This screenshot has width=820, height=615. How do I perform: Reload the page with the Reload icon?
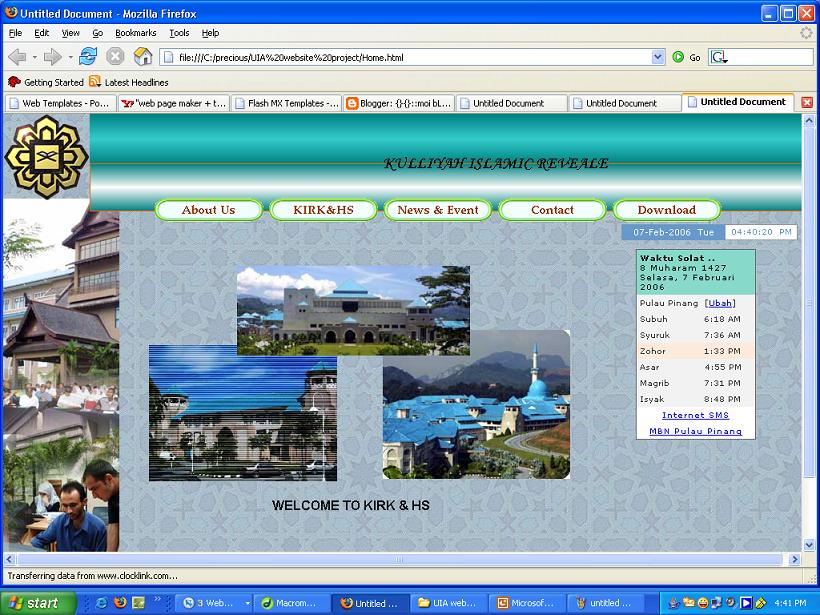(88, 56)
